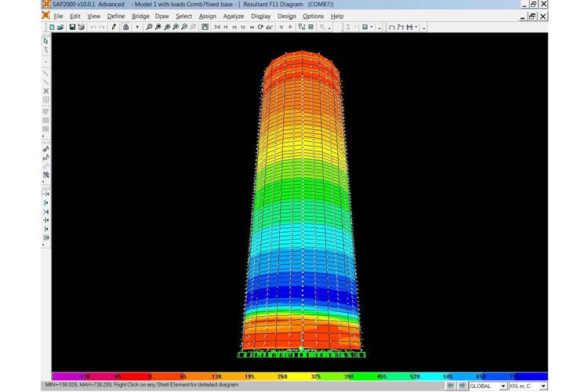Viewport: 588px width, 392px height.
Task: Click the Lock/Unlock Model padlock icon
Action: (125, 27)
